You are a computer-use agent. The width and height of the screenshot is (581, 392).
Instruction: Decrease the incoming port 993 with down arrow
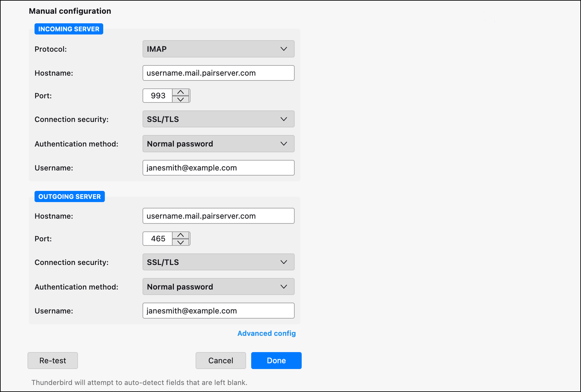pyautogui.click(x=181, y=99)
